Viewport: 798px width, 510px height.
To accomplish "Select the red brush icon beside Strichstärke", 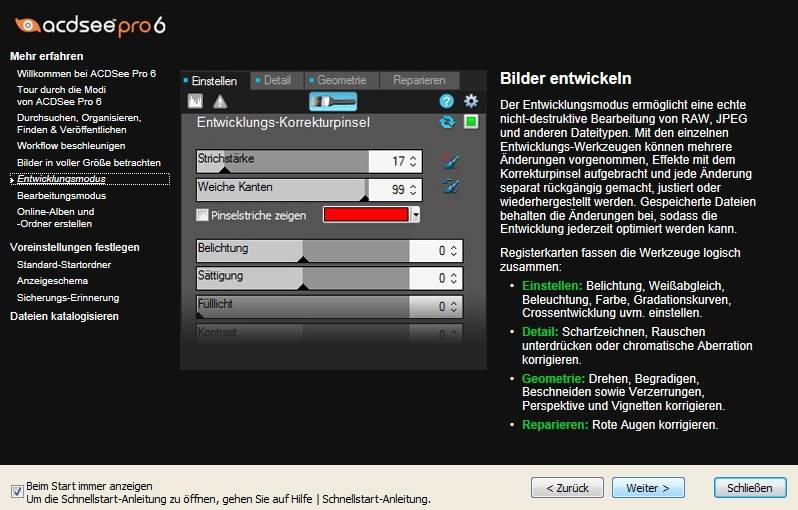I will 450,161.
